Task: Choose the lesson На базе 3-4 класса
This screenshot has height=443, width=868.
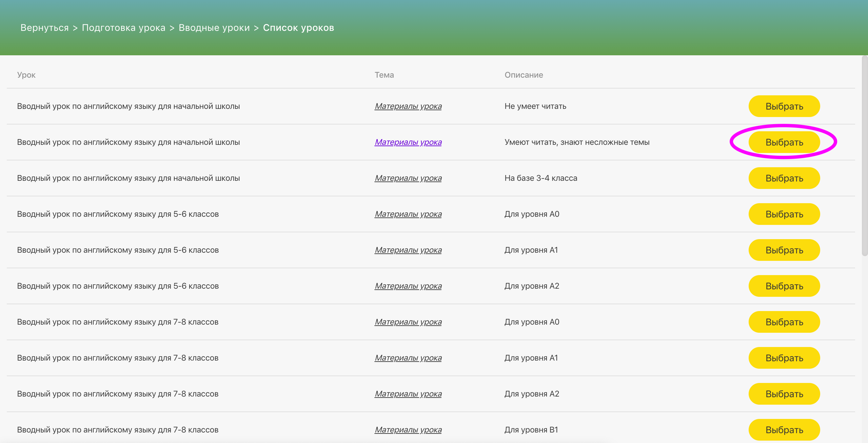Action: point(784,178)
